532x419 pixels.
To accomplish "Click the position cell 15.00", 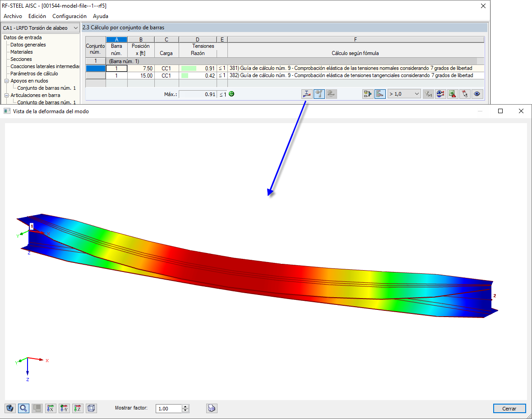I will [x=141, y=76].
